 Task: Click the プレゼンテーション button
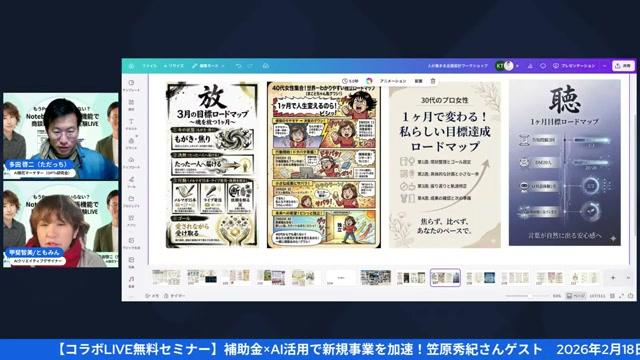point(574,66)
